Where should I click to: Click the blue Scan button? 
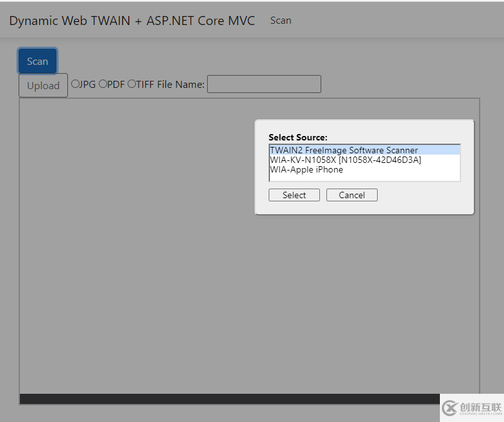(x=37, y=61)
